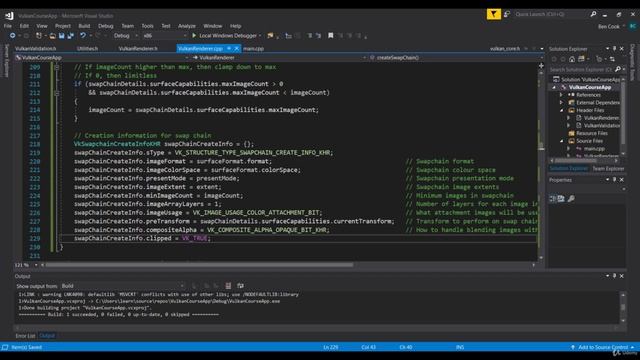Screen dimensions: 640x360
Task: Close the VulkanRenderer.cpp tab
Action: tap(236, 49)
